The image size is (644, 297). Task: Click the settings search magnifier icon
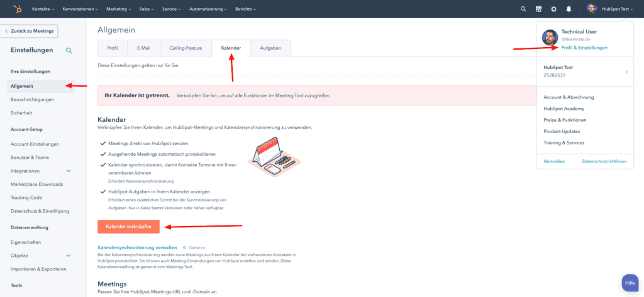coord(69,50)
